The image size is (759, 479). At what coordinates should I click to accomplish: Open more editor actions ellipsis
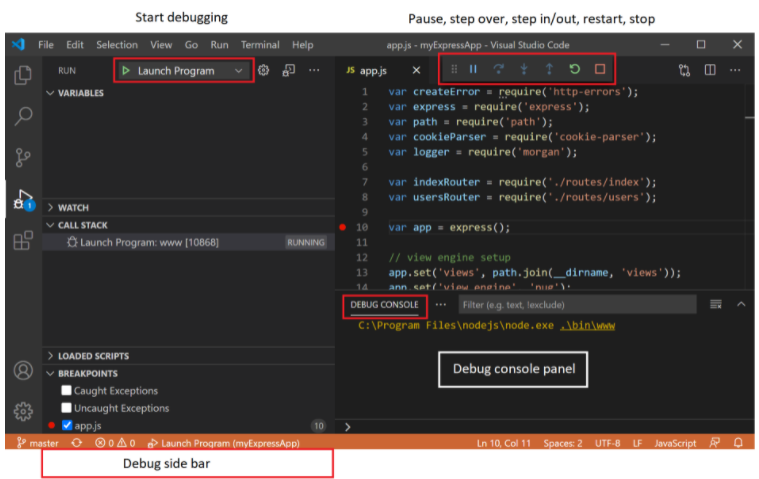click(735, 70)
